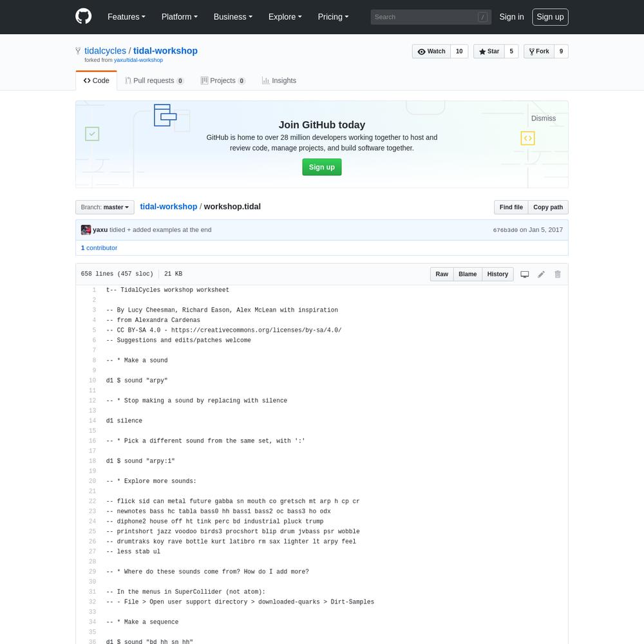Expand the Platform menu
The image size is (644, 644).
click(x=180, y=17)
